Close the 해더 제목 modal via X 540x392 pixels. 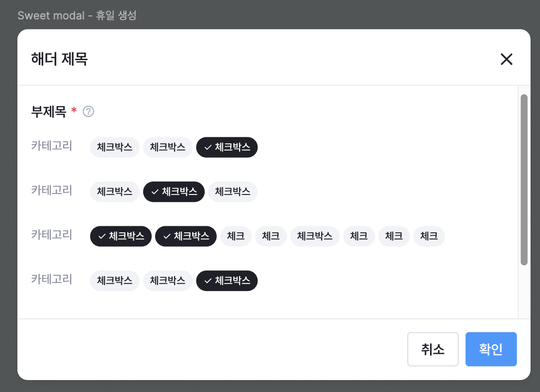coord(506,59)
